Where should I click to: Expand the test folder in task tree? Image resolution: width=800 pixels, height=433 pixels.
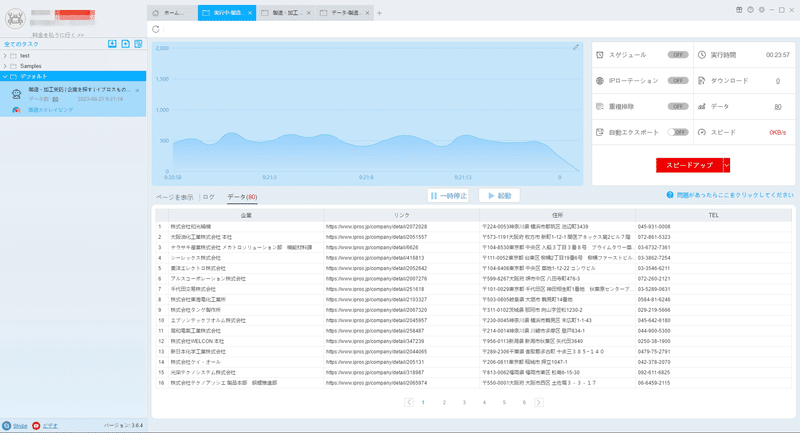coord(5,56)
